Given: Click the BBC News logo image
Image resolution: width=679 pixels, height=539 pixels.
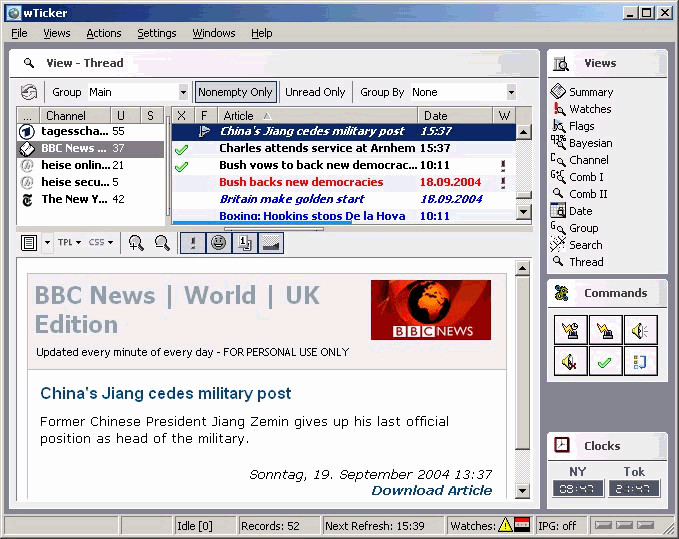Looking at the screenshot, I should pyautogui.click(x=431, y=310).
